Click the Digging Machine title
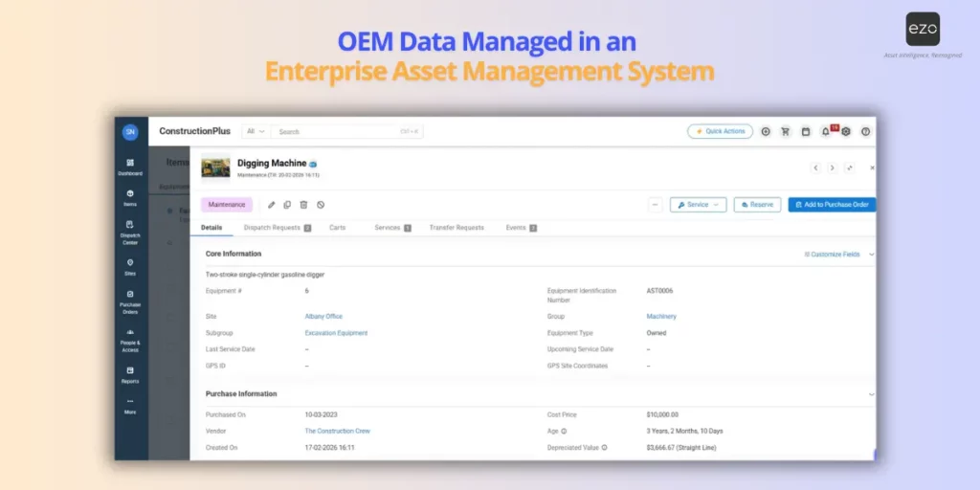 point(272,163)
